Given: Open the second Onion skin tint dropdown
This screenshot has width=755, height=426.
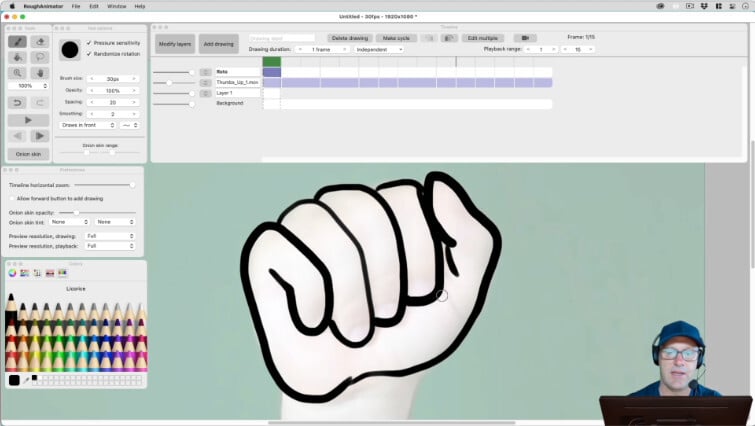Looking at the screenshot, I should click(x=115, y=222).
